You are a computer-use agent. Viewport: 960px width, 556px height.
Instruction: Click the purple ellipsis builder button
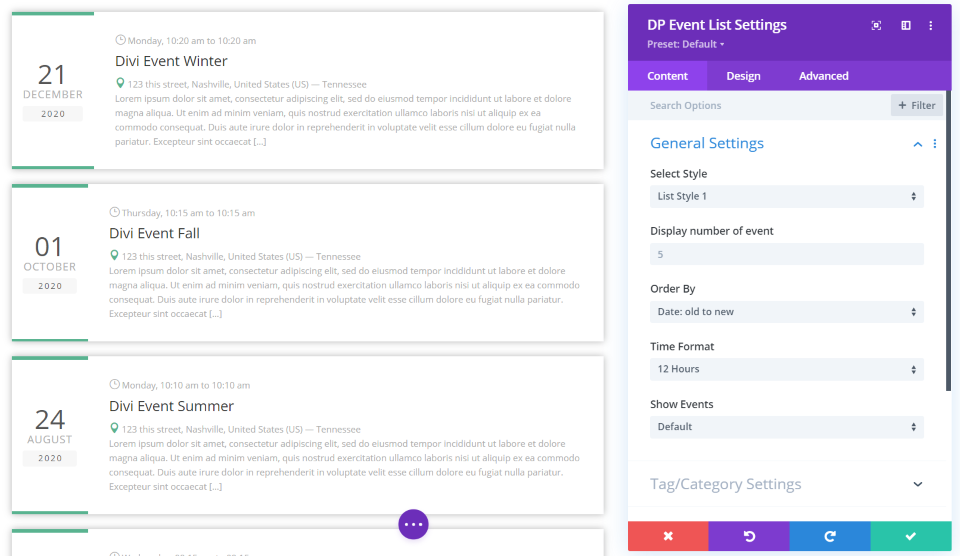(414, 524)
